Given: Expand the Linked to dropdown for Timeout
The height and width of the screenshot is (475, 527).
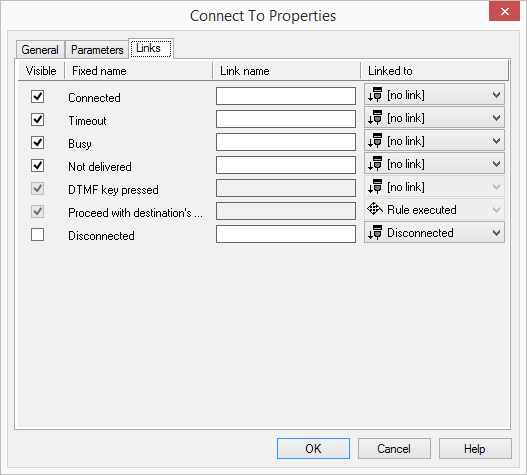Looking at the screenshot, I should 496,118.
